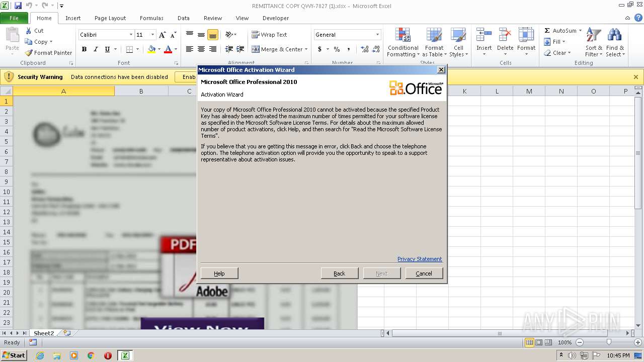The height and width of the screenshot is (362, 644).
Task: Adjust the zoom slider handle
Action: [x=609, y=342]
